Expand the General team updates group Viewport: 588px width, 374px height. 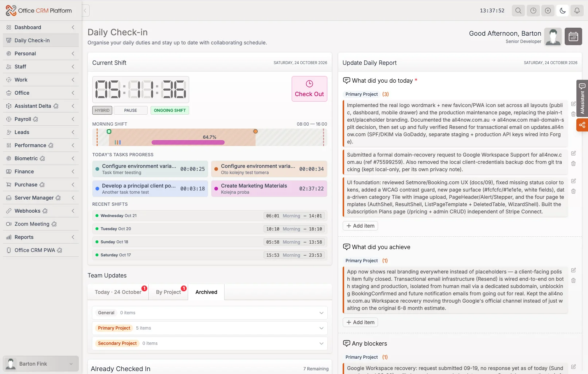click(210, 313)
